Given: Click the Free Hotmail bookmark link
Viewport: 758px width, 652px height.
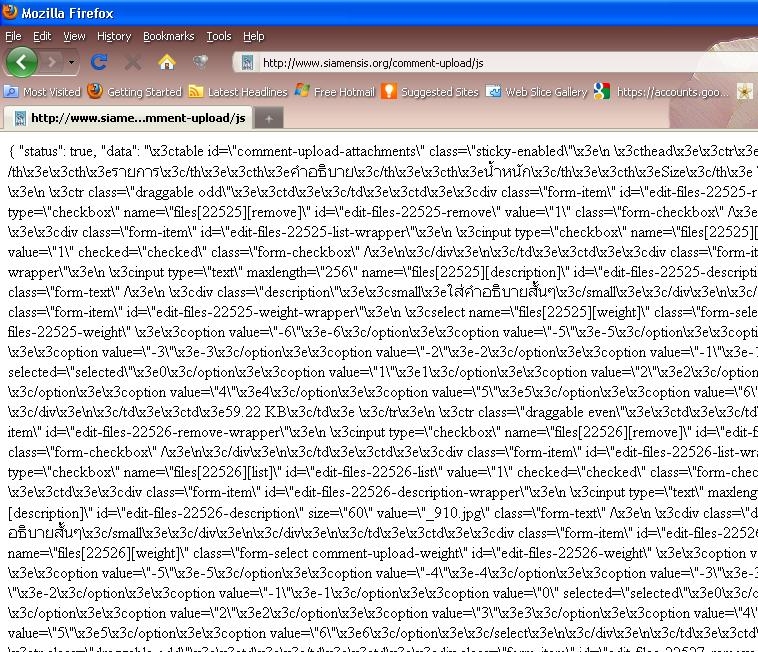Looking at the screenshot, I should pos(334,92).
